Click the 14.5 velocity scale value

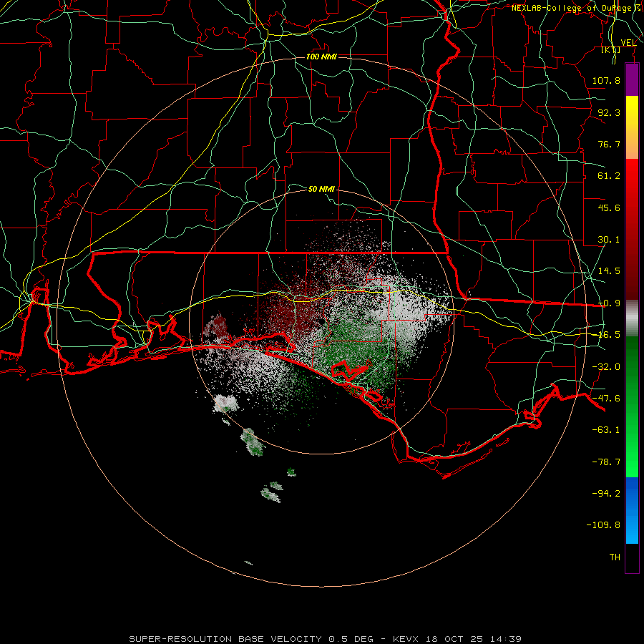(609, 271)
